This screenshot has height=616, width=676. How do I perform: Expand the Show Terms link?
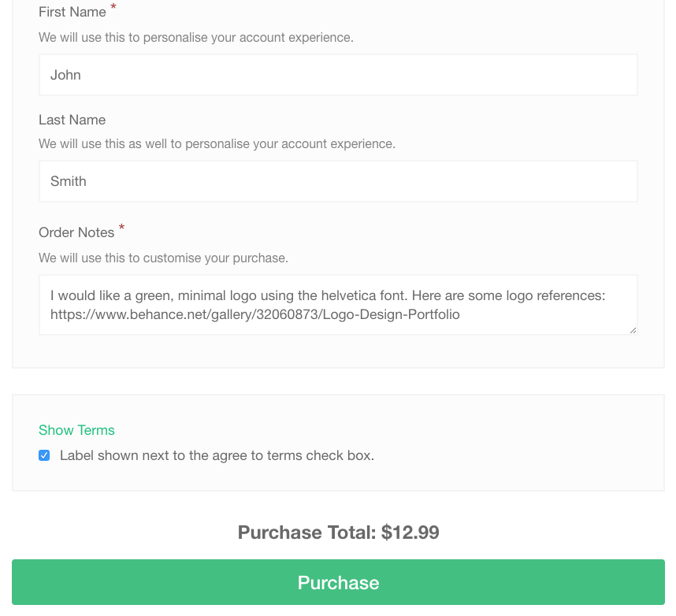[76, 430]
